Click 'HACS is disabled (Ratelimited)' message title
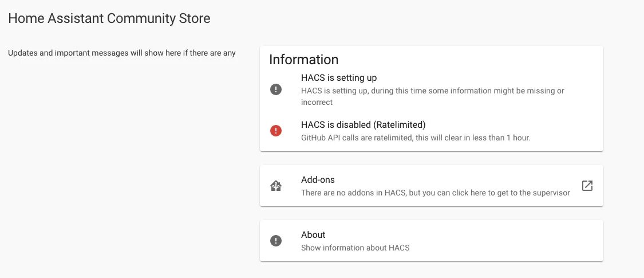644x278 pixels. click(364, 124)
